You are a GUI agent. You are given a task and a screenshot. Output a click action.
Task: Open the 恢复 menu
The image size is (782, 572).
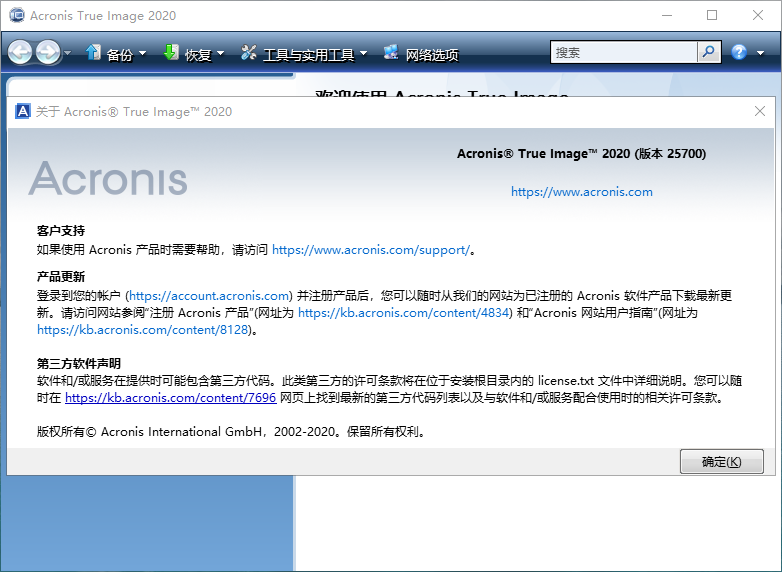198,54
